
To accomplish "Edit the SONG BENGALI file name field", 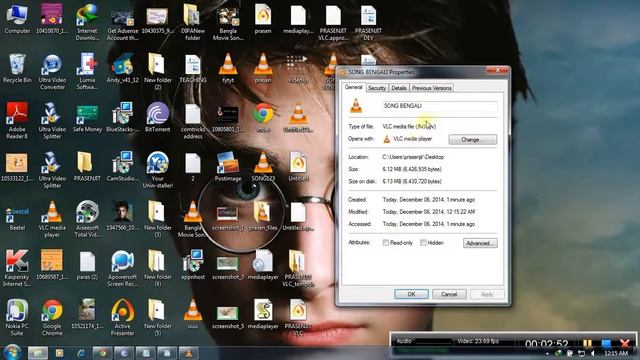I will (440, 106).
